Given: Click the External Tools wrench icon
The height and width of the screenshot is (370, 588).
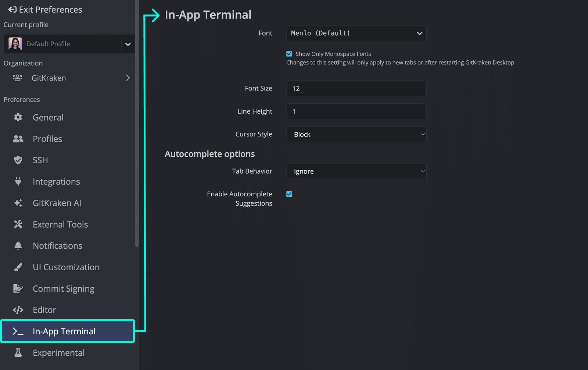Looking at the screenshot, I should 18,224.
